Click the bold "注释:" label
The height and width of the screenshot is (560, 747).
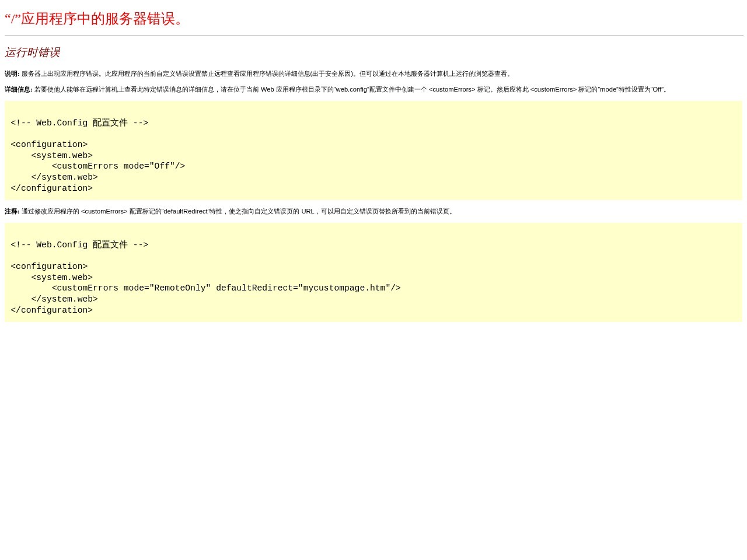[x=12, y=212]
